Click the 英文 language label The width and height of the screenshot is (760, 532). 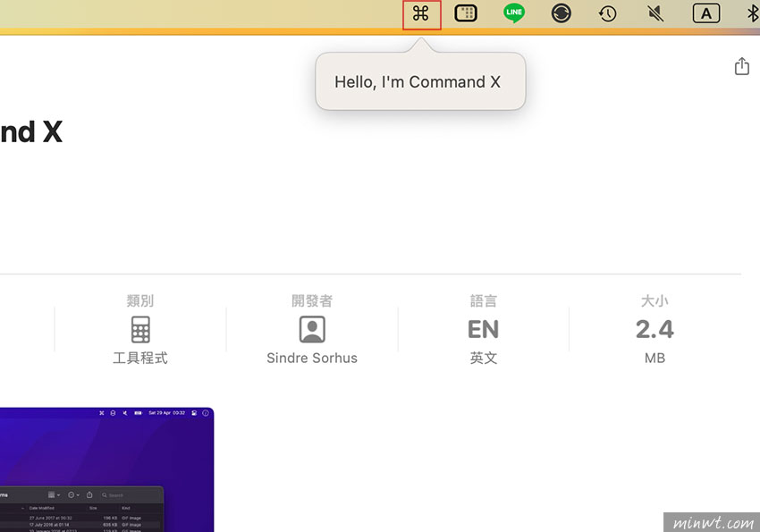click(483, 358)
